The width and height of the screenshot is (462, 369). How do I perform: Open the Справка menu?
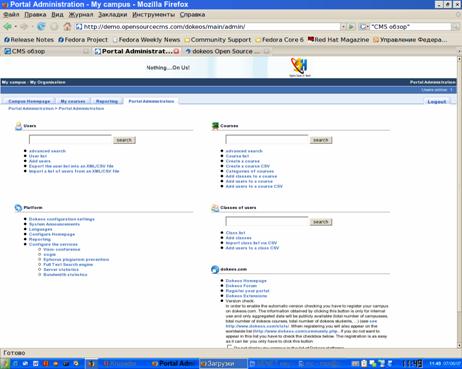point(192,15)
